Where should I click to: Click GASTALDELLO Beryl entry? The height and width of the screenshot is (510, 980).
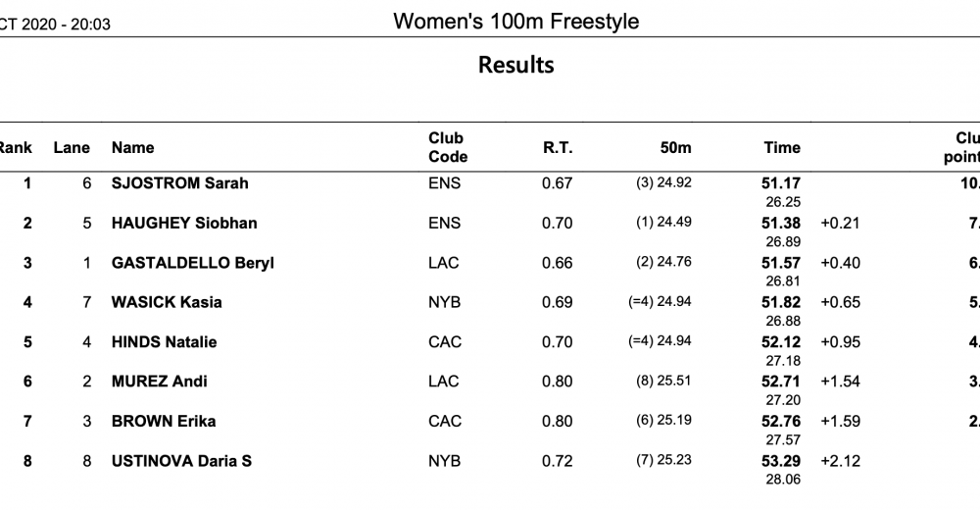(x=192, y=263)
